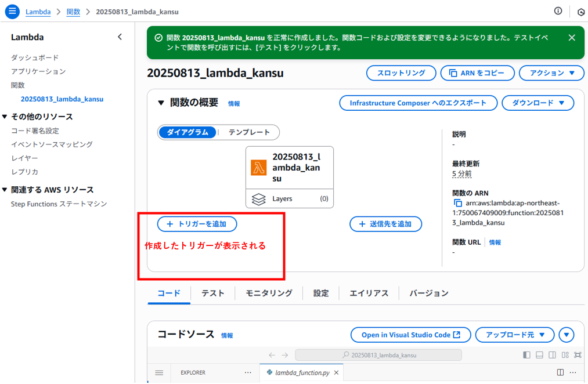
Task: Split the editor with the split icon
Action: pos(560,372)
